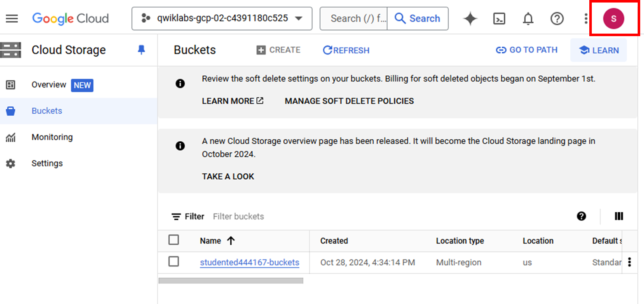644x304 pixels.
Task: Click the info icon on overview page notice
Action: (180, 146)
